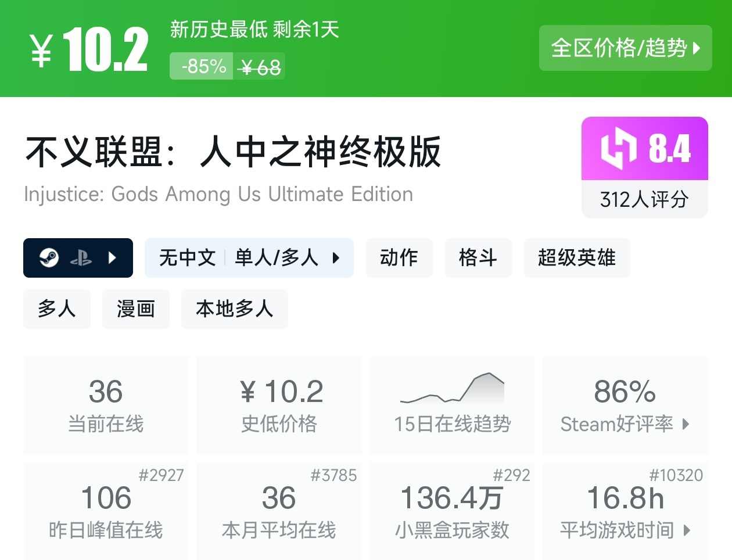This screenshot has height=560, width=732.
Task: Click the 本地多人 tag
Action: coord(234,309)
